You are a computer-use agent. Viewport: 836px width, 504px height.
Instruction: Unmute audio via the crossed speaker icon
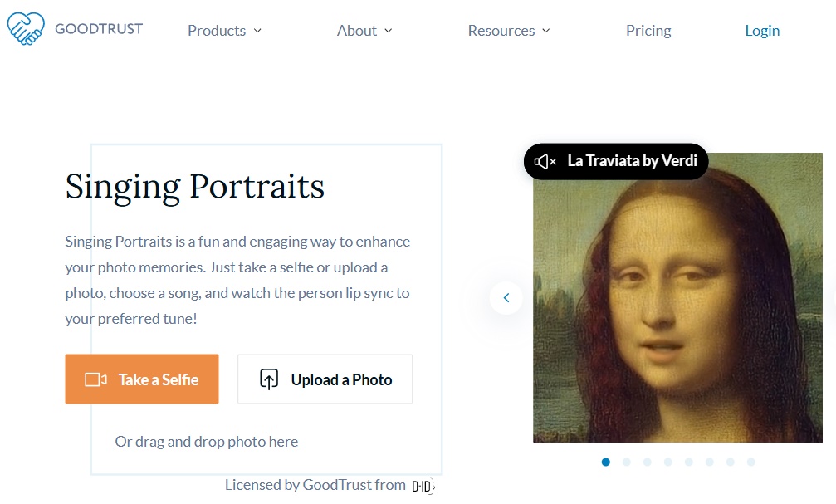pyautogui.click(x=544, y=161)
